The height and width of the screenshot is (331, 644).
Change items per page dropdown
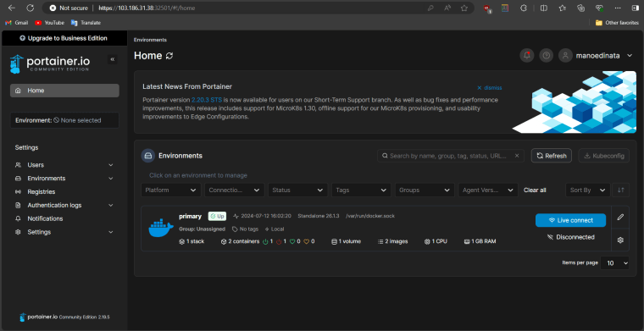614,263
